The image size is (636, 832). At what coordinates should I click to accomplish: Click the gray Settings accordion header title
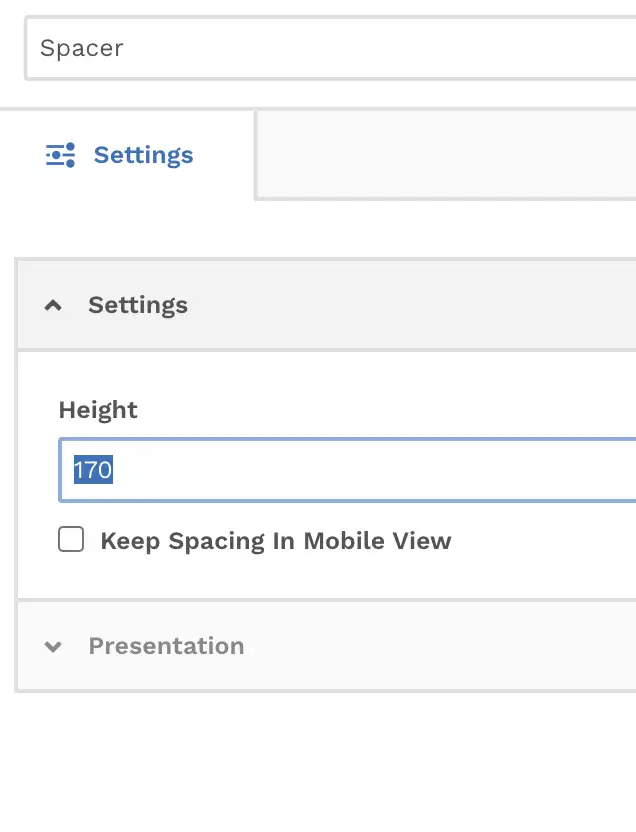tap(138, 305)
